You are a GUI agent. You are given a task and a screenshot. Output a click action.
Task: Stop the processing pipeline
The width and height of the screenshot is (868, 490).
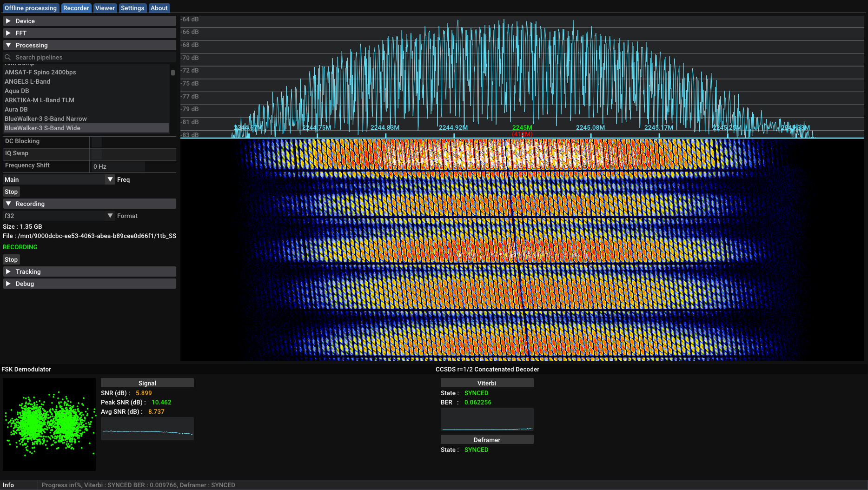11,192
